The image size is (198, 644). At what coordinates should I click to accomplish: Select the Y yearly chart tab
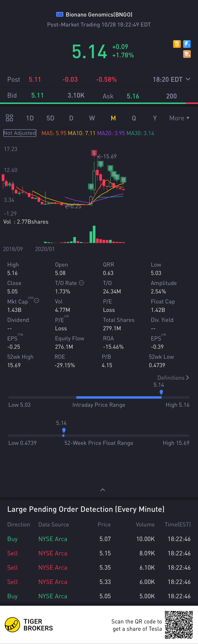coord(155,118)
